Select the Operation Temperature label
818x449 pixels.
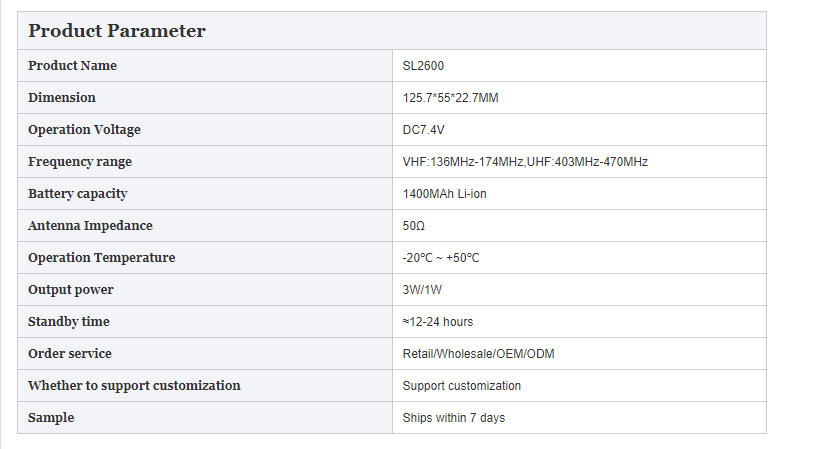coord(102,258)
